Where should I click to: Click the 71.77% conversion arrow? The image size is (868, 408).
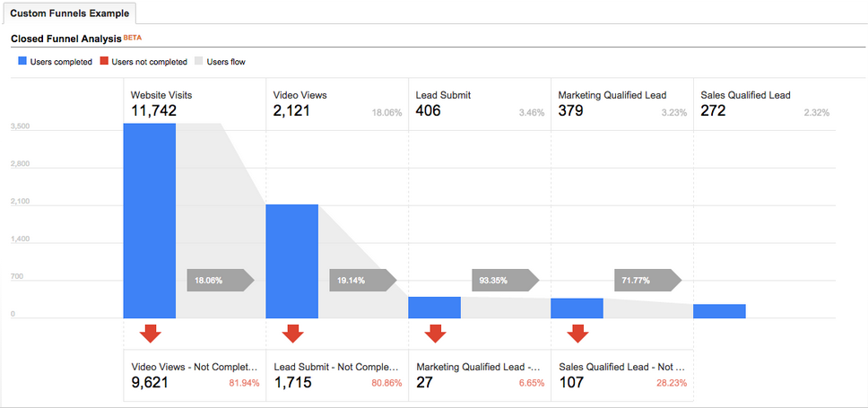point(647,280)
